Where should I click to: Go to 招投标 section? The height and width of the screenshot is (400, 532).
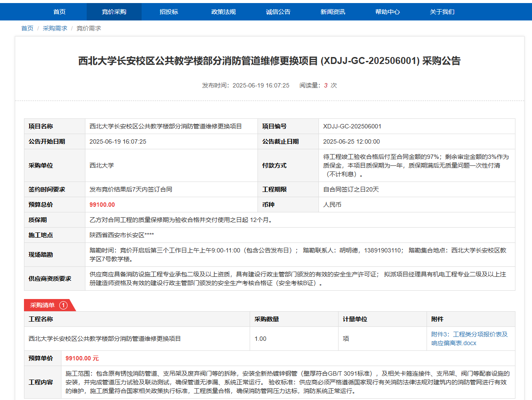pos(169,12)
